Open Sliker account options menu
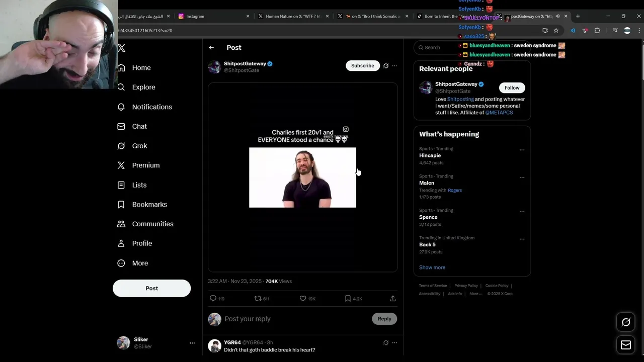This screenshot has width=644, height=362. (x=192, y=343)
